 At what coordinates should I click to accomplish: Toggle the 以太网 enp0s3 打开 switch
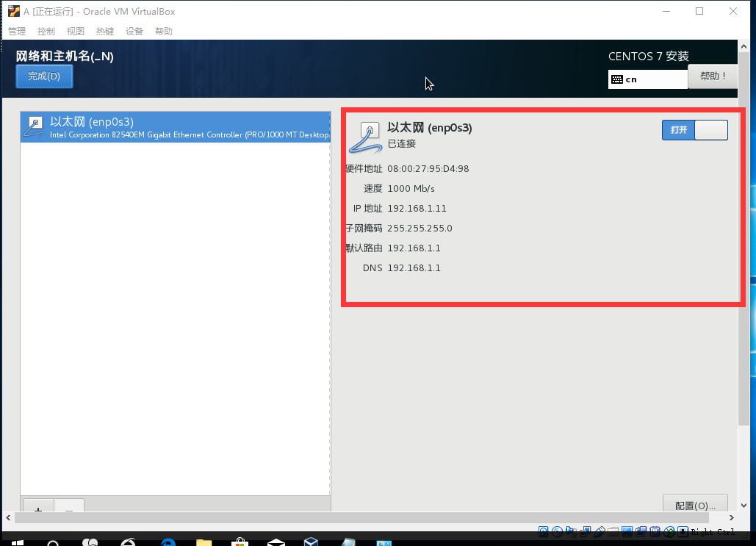tap(695, 130)
